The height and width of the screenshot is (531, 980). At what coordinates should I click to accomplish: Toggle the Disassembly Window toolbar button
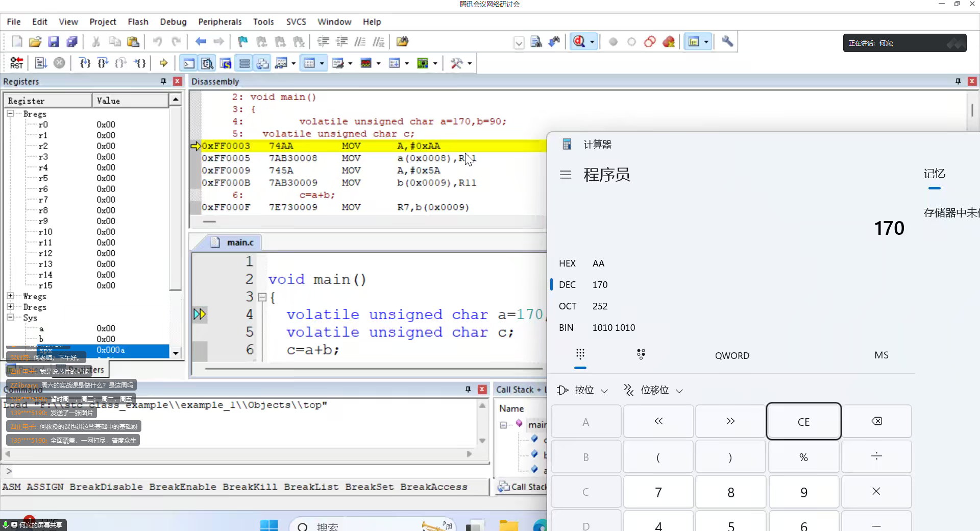point(207,63)
